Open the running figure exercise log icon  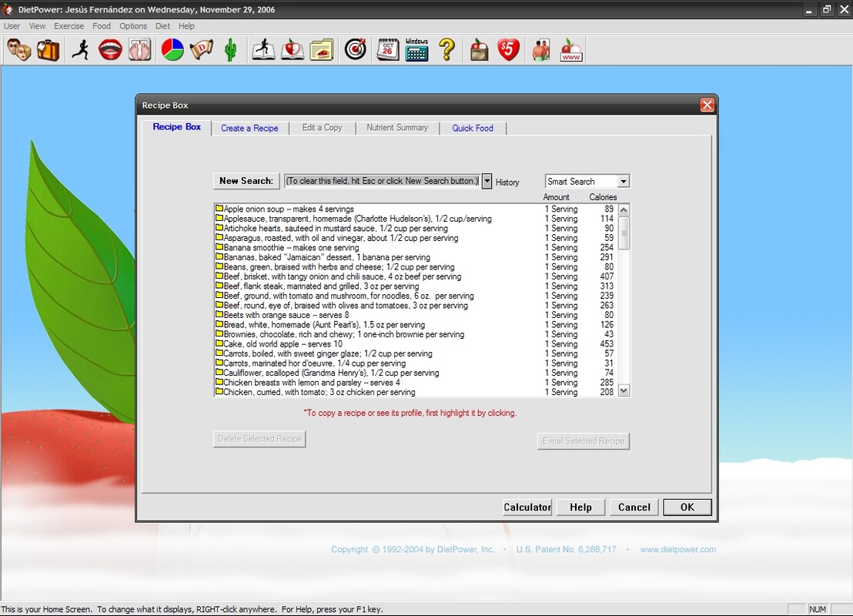(81, 50)
